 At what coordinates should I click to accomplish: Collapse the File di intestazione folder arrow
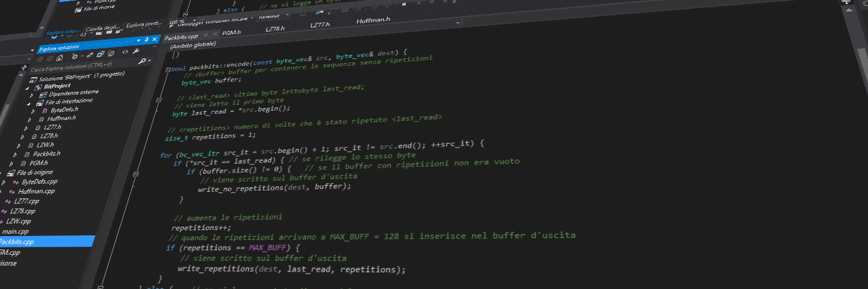[29, 104]
